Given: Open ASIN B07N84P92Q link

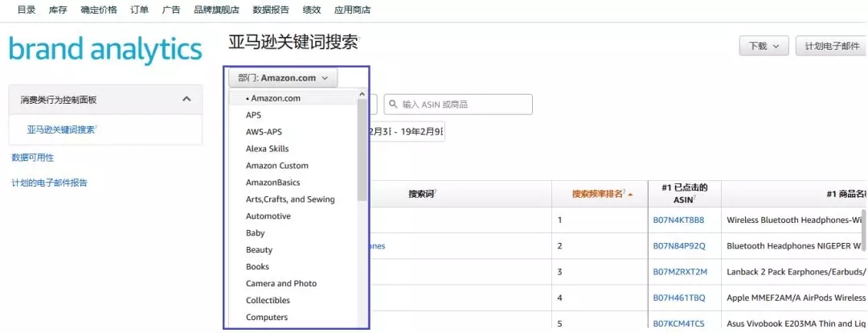Looking at the screenshot, I should click(679, 246).
